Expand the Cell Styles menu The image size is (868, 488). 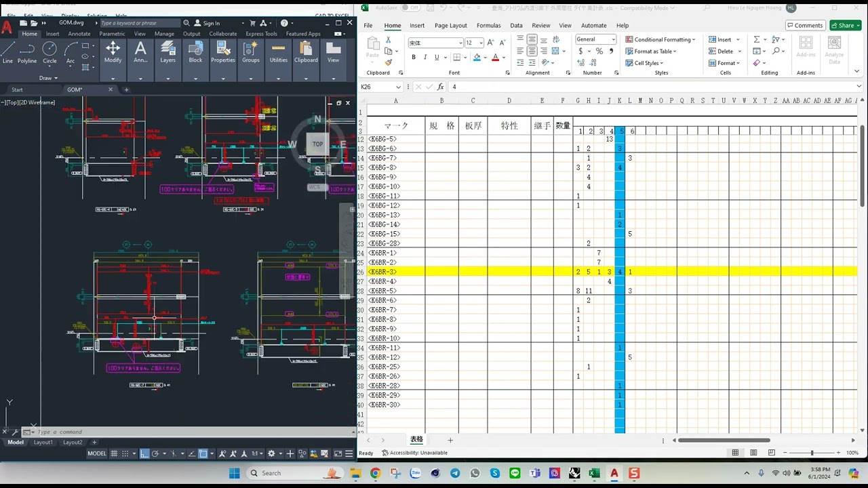coord(644,63)
